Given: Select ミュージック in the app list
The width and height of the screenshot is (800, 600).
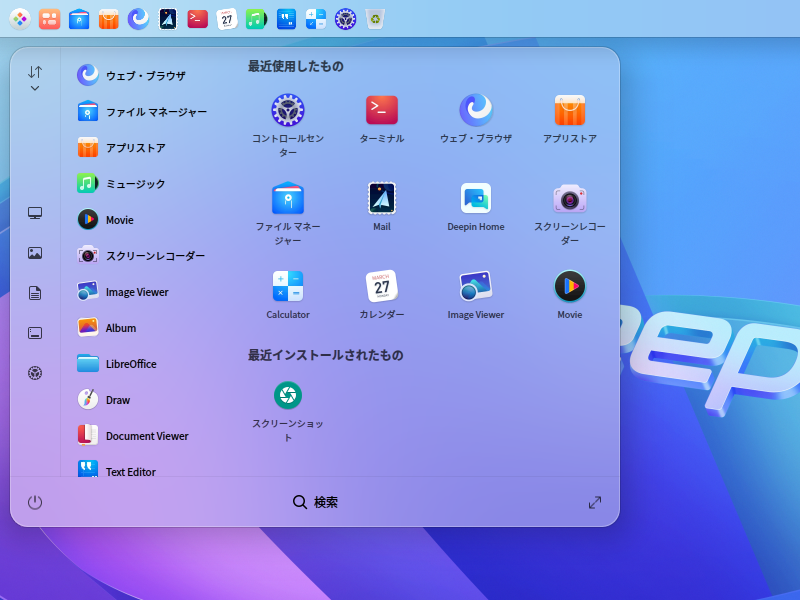Looking at the screenshot, I should (135, 184).
